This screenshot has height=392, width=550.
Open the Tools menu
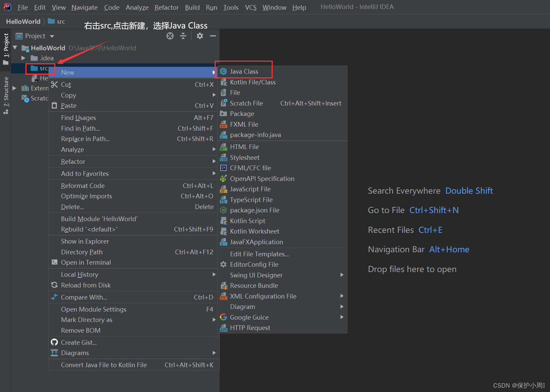point(231,7)
